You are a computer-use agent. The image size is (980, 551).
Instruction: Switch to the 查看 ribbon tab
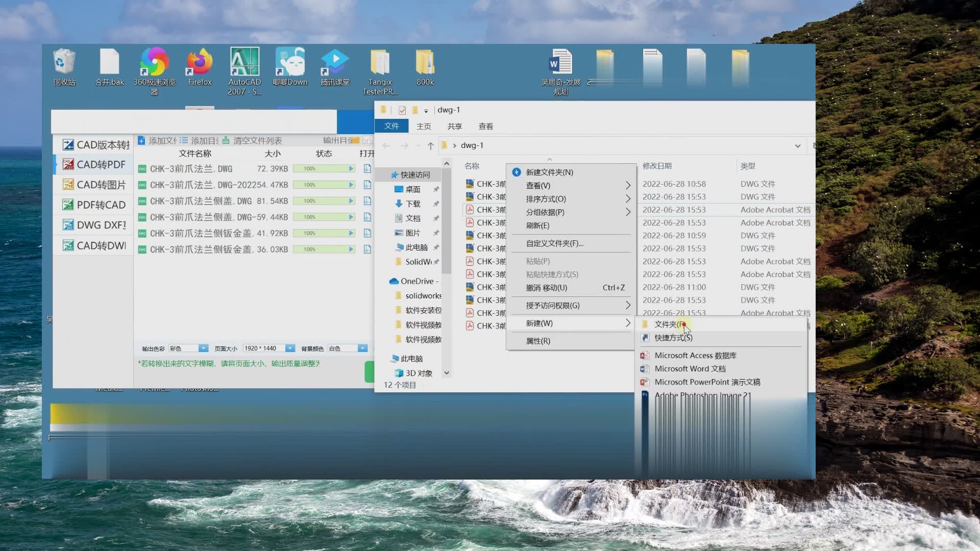coord(485,126)
